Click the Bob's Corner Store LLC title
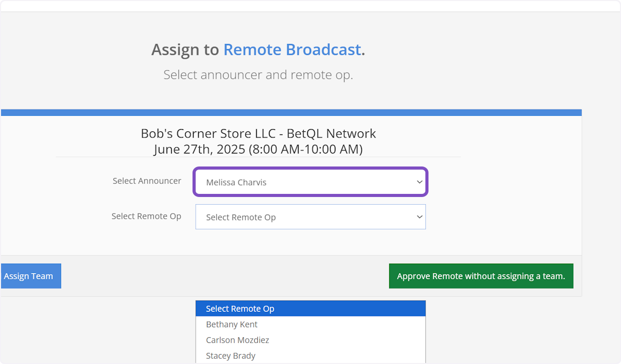621x364 pixels. coord(204,133)
